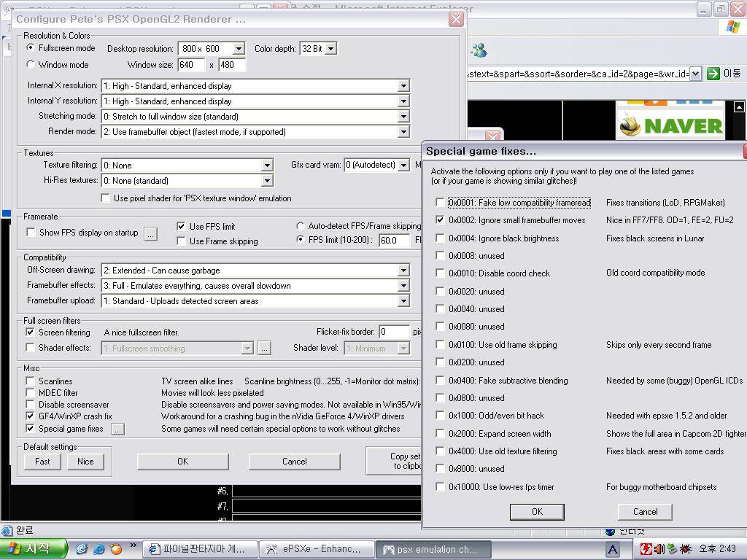Toggle GF4/WinXP crash fix checkbox
Screen dimensions: 747x560
coord(30,416)
